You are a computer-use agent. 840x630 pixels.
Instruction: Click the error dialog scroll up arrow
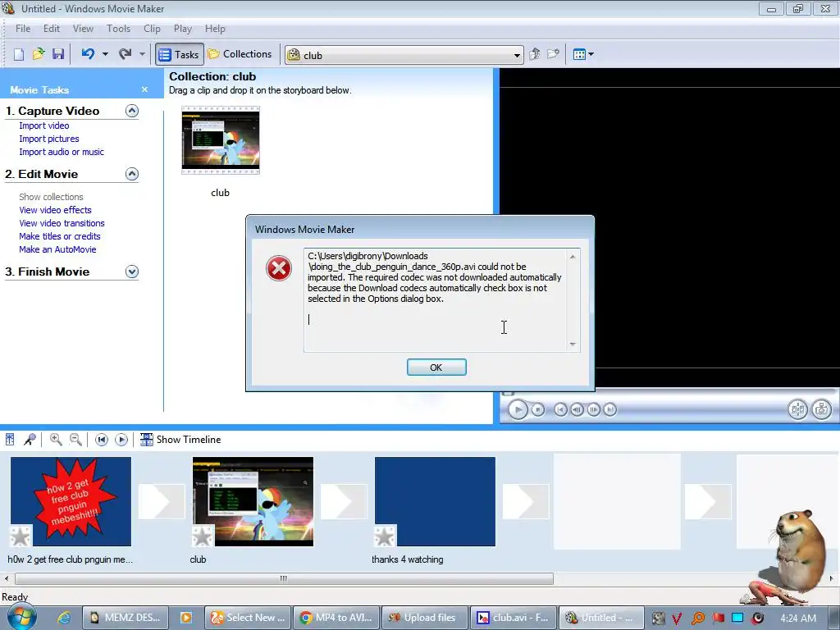click(x=573, y=257)
